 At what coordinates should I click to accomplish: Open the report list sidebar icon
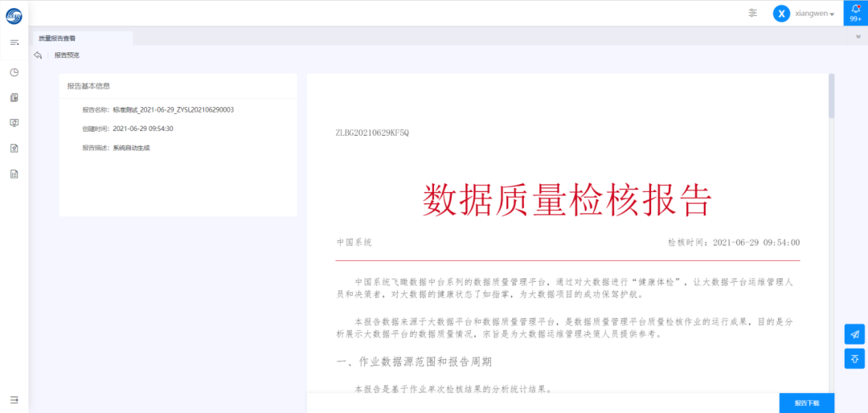click(x=14, y=174)
